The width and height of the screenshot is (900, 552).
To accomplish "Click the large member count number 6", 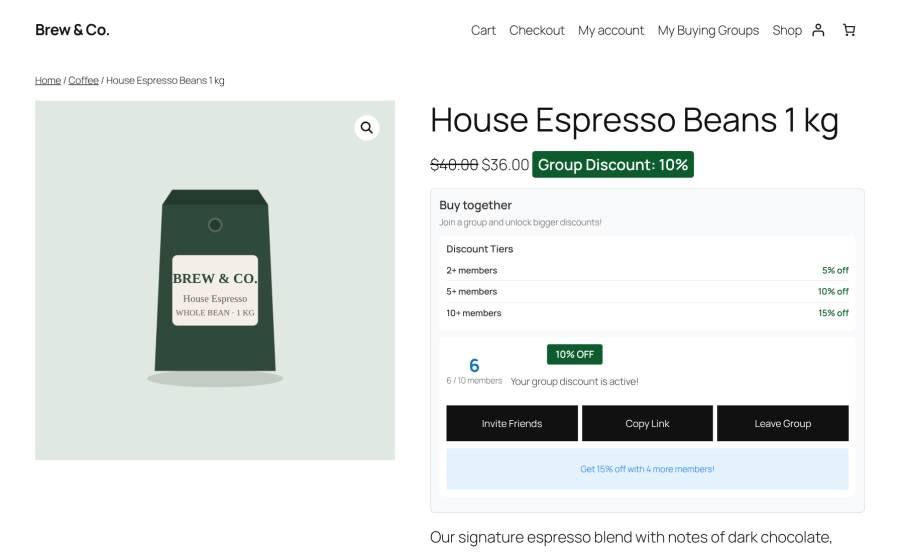I will point(474,366).
